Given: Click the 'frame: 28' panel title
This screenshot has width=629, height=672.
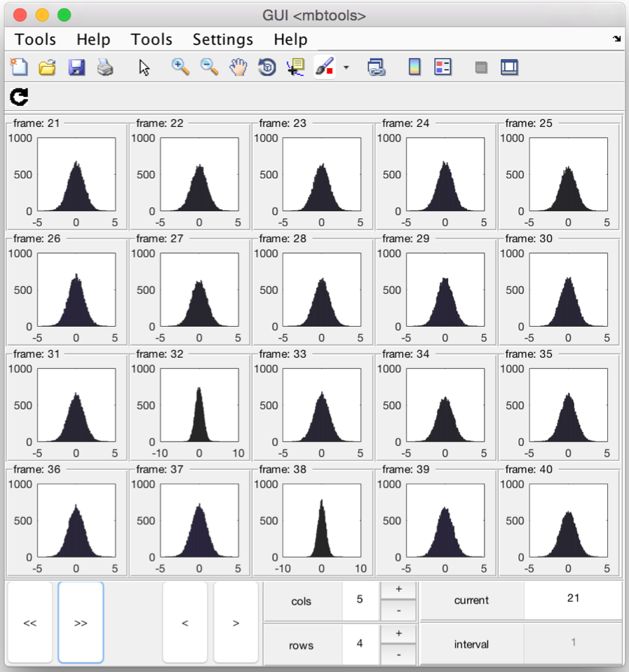Looking at the screenshot, I should 283,238.
